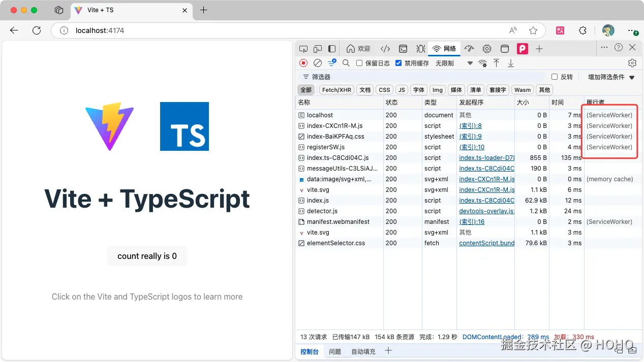Image resolution: width=644 pixels, height=362 pixels.
Task: Open the Sources bug icon panel
Action: point(420,49)
